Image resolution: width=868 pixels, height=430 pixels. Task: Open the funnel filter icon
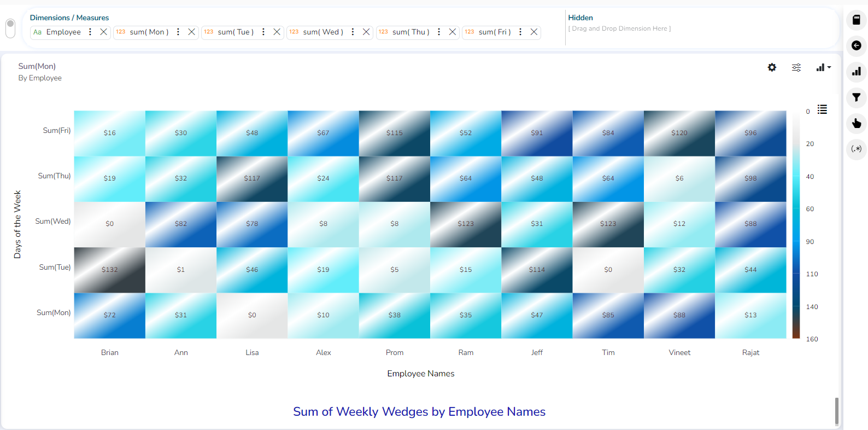tap(856, 97)
